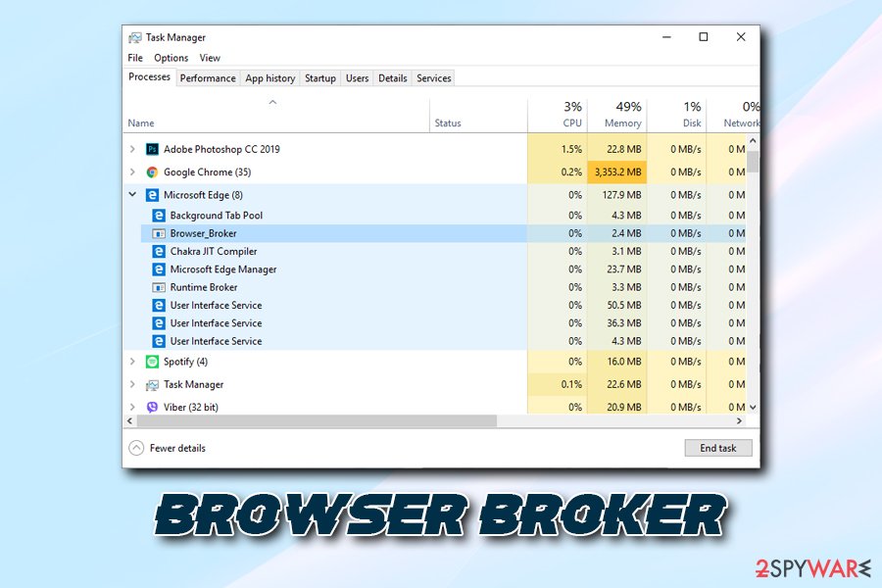The width and height of the screenshot is (882, 588).
Task: Expand the Viber (32 bit) group
Action: point(132,407)
